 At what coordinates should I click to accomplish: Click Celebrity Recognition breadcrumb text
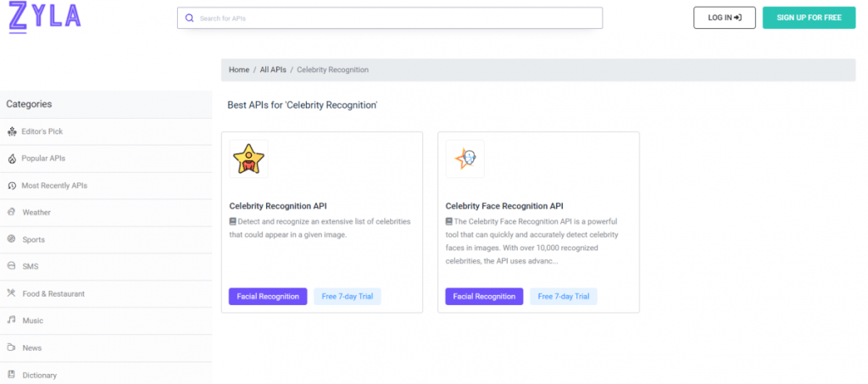point(332,70)
